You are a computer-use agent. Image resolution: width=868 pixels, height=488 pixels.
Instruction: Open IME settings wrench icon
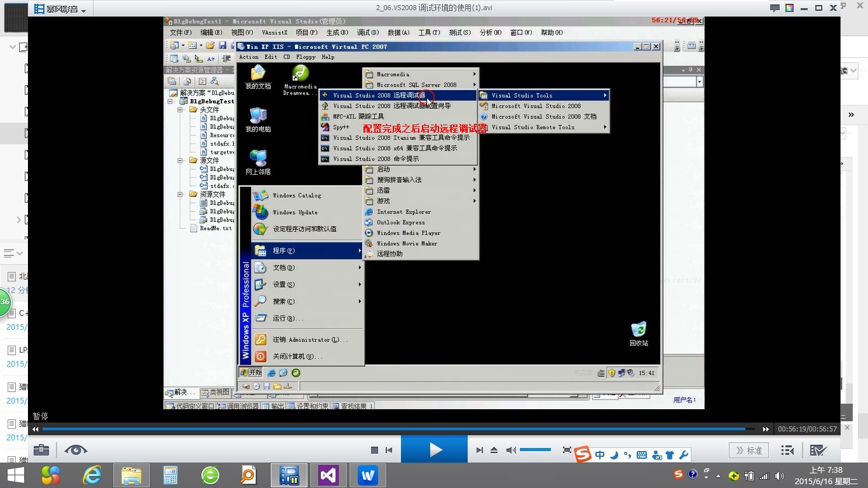pos(684,455)
